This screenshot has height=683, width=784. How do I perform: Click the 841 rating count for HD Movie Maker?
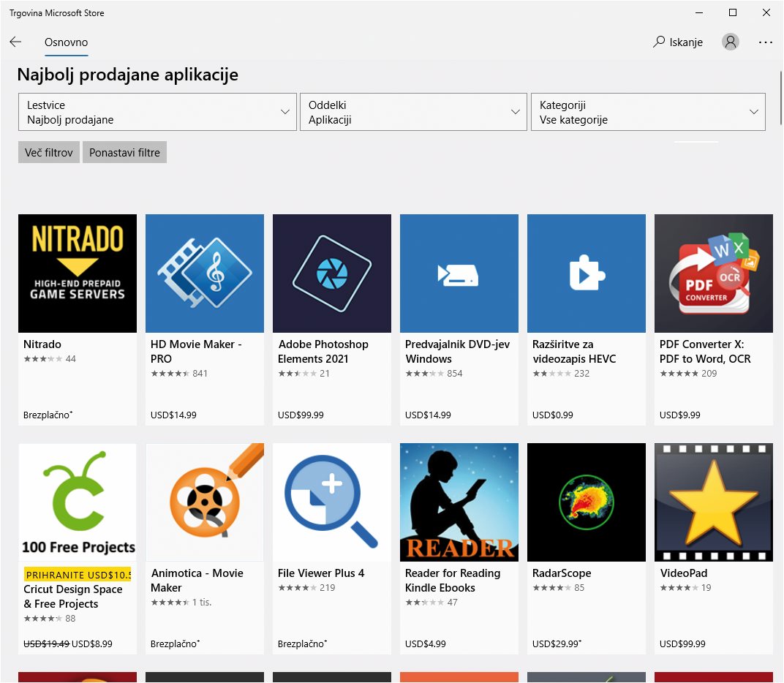point(200,374)
